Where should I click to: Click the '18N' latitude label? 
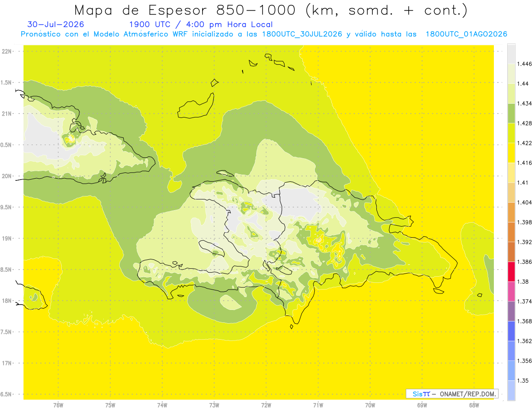(8, 301)
